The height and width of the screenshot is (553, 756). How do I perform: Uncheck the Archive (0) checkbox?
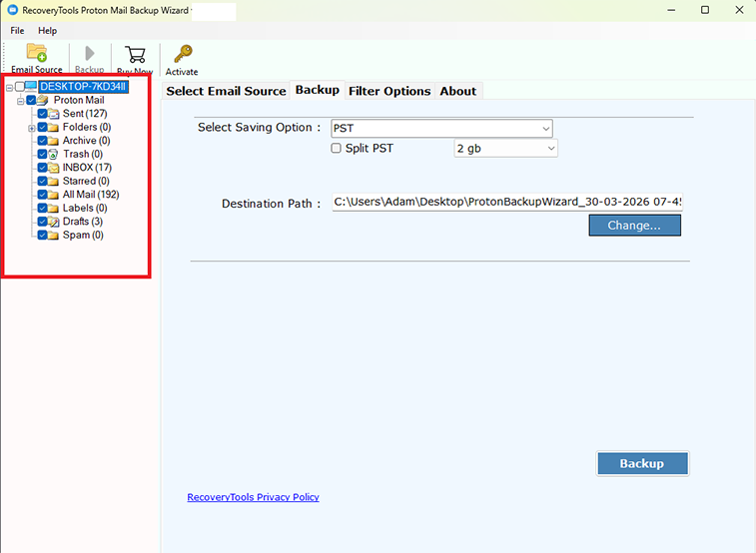point(42,141)
